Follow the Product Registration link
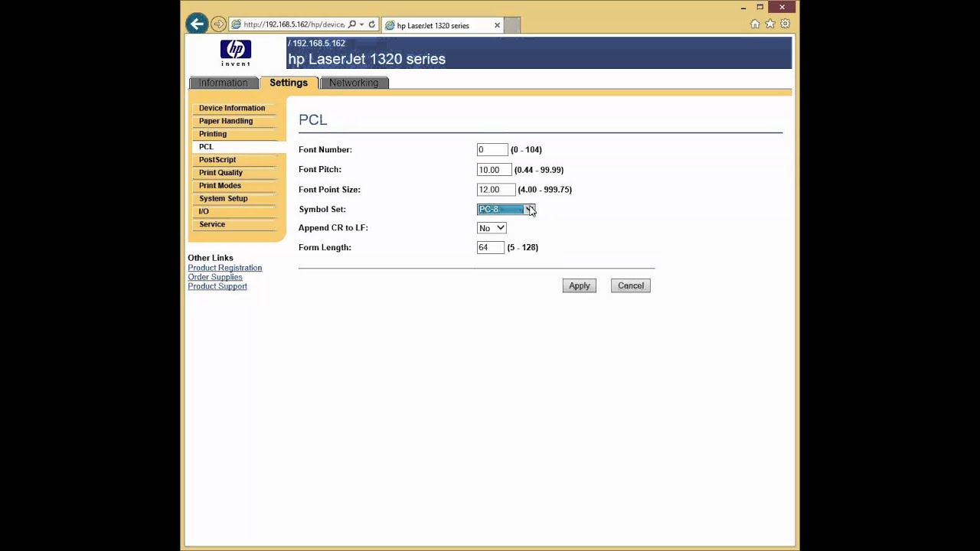Image resolution: width=980 pixels, height=551 pixels. [225, 268]
